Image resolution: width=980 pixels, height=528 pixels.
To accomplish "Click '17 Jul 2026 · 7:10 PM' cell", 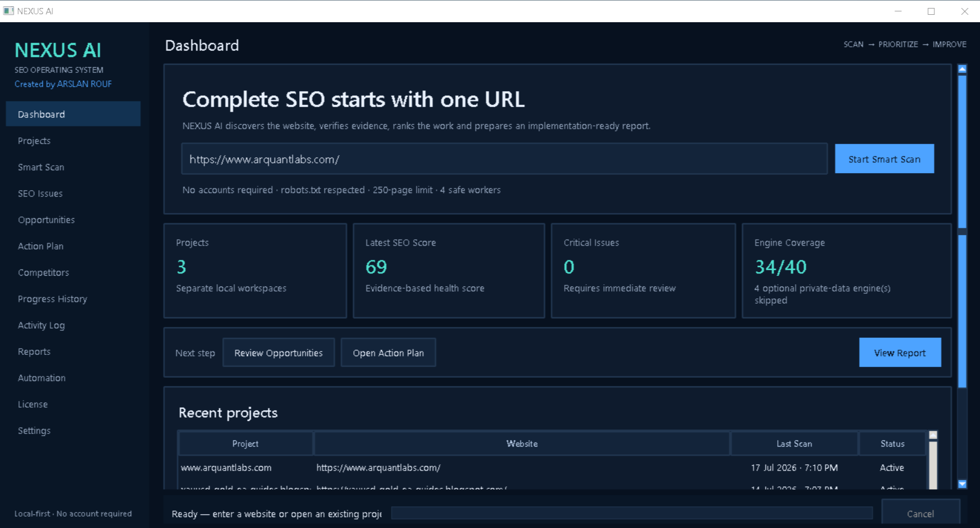I will (x=794, y=468).
